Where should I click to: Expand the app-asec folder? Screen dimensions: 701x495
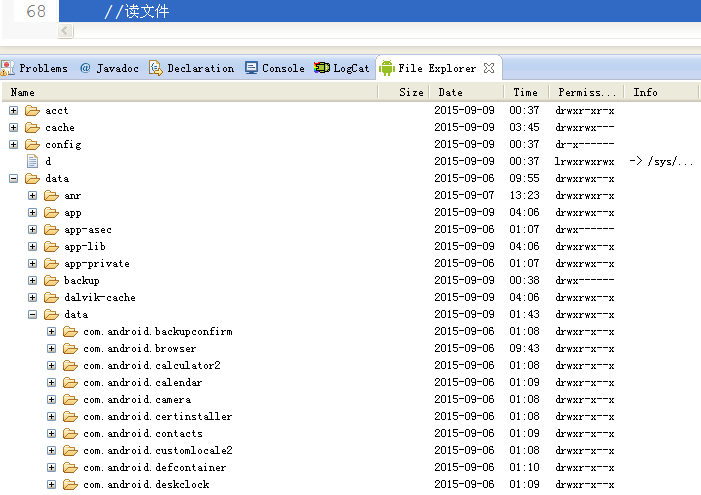[32, 229]
